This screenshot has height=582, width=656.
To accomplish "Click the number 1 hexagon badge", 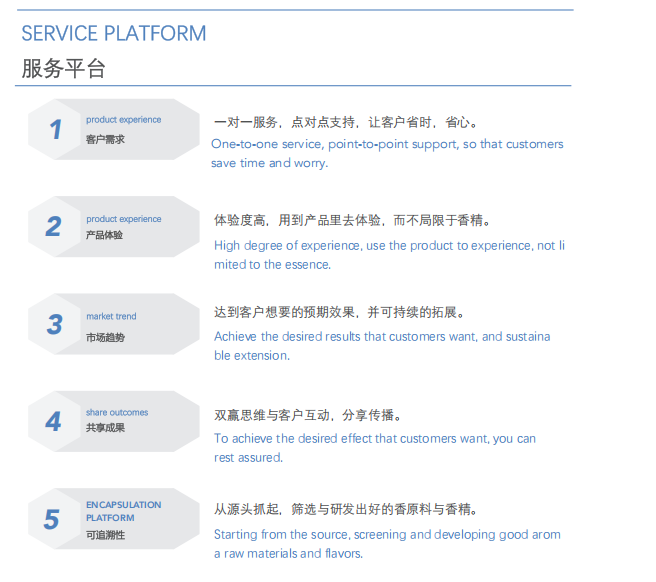I will click(x=56, y=129).
